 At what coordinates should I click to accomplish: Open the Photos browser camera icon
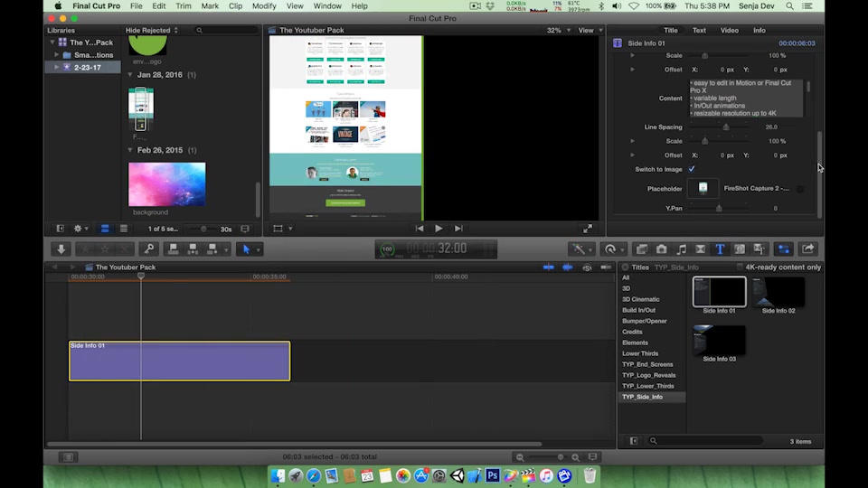point(662,249)
